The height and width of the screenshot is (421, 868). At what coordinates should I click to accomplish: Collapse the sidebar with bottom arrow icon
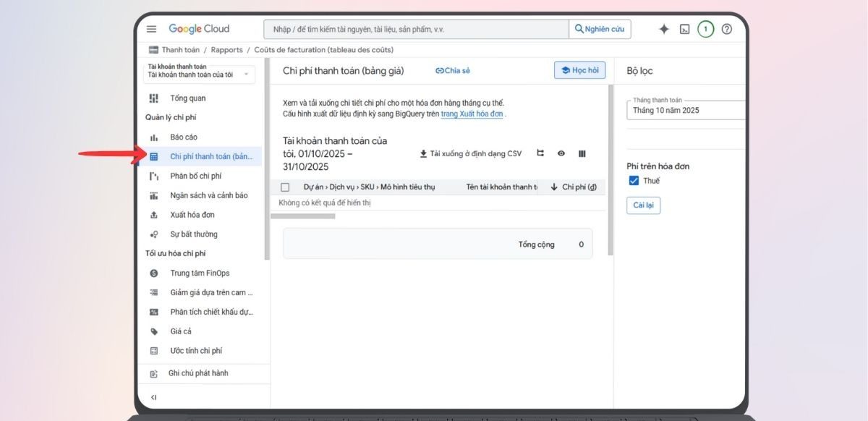pyautogui.click(x=153, y=397)
